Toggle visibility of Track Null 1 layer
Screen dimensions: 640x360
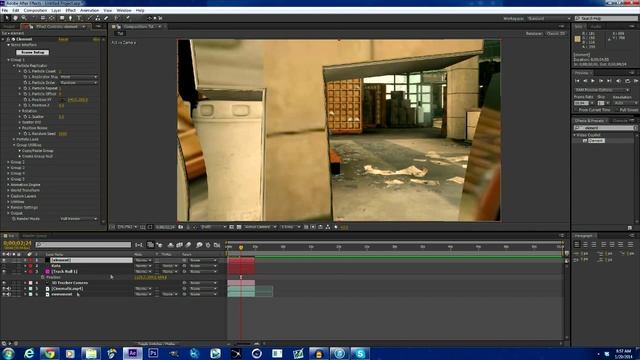coord(4,271)
